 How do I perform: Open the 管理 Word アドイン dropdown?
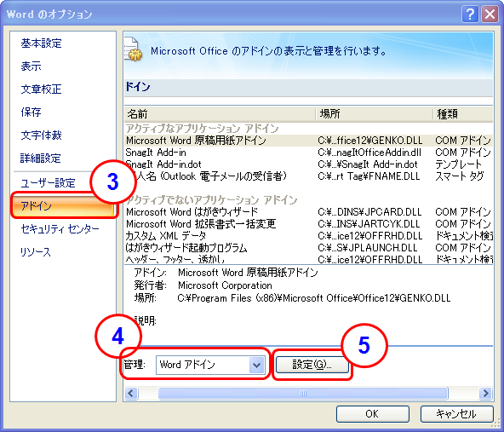pyautogui.click(x=210, y=365)
